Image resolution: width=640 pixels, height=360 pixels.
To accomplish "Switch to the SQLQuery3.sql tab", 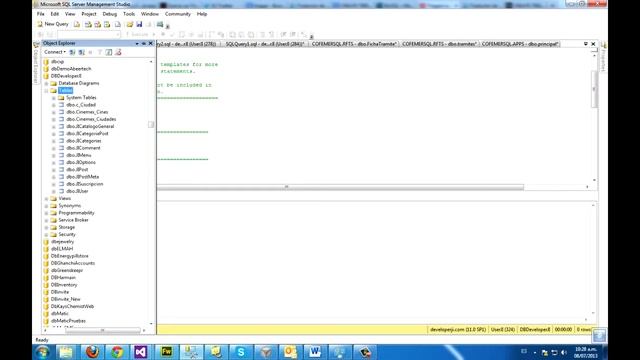I will coord(264,44).
